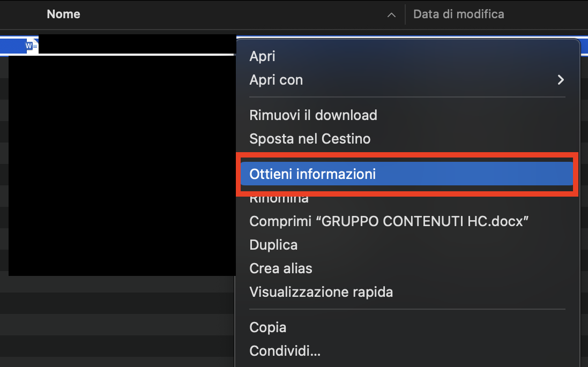Select the highlighted file row
The image size is (588, 367).
(x=118, y=45)
